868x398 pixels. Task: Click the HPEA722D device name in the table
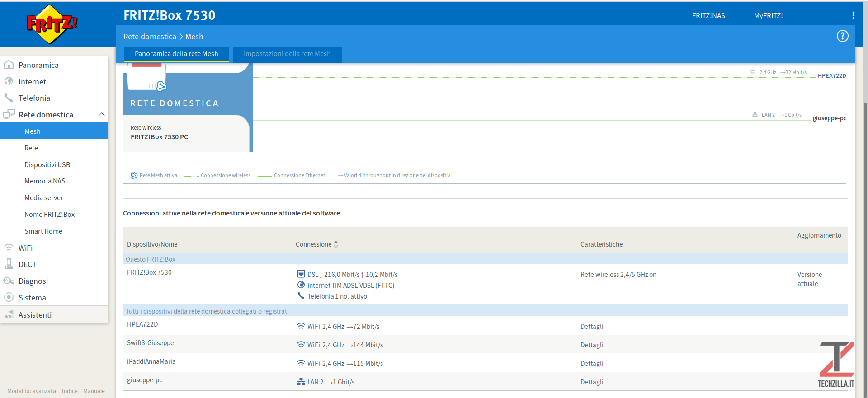coord(142,324)
